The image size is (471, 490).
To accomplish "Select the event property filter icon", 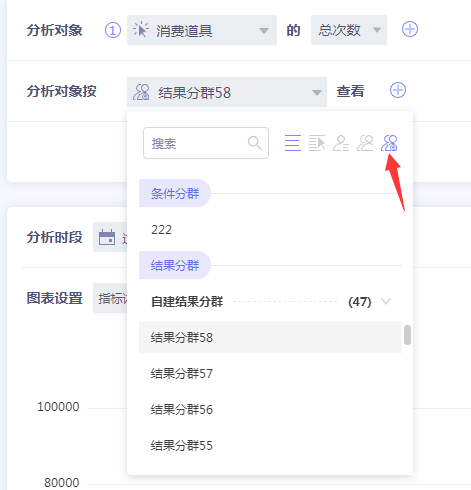I will point(317,143).
